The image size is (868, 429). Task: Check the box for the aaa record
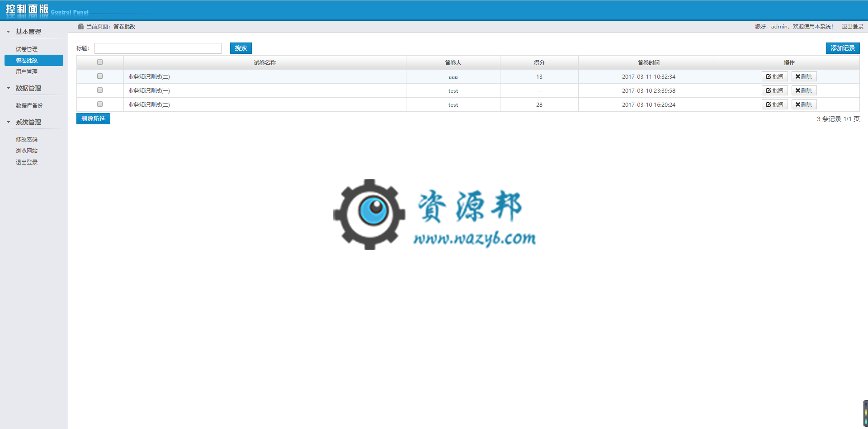100,76
